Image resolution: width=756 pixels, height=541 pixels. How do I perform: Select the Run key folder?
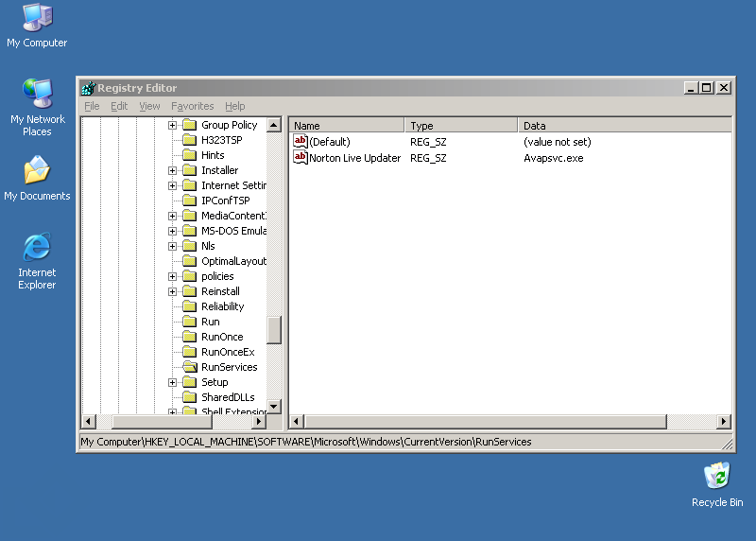click(x=210, y=322)
